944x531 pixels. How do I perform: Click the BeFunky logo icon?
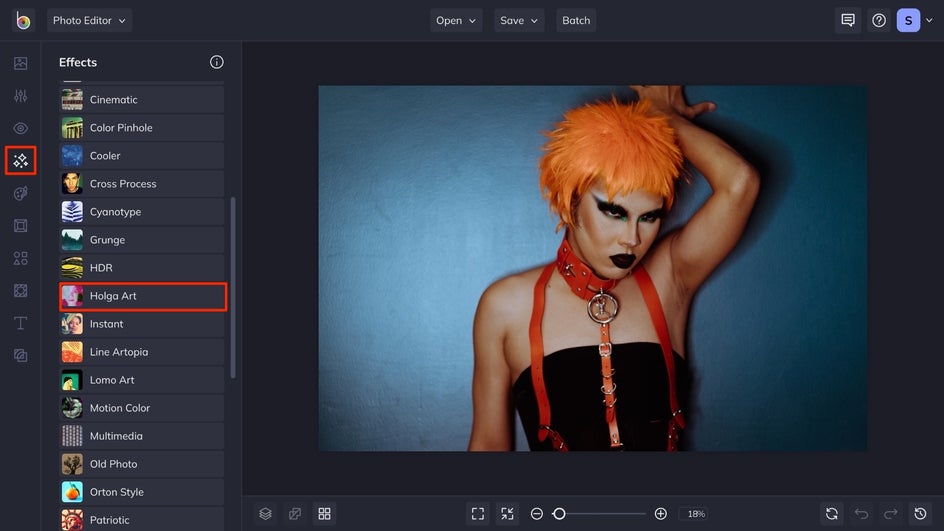pyautogui.click(x=23, y=20)
